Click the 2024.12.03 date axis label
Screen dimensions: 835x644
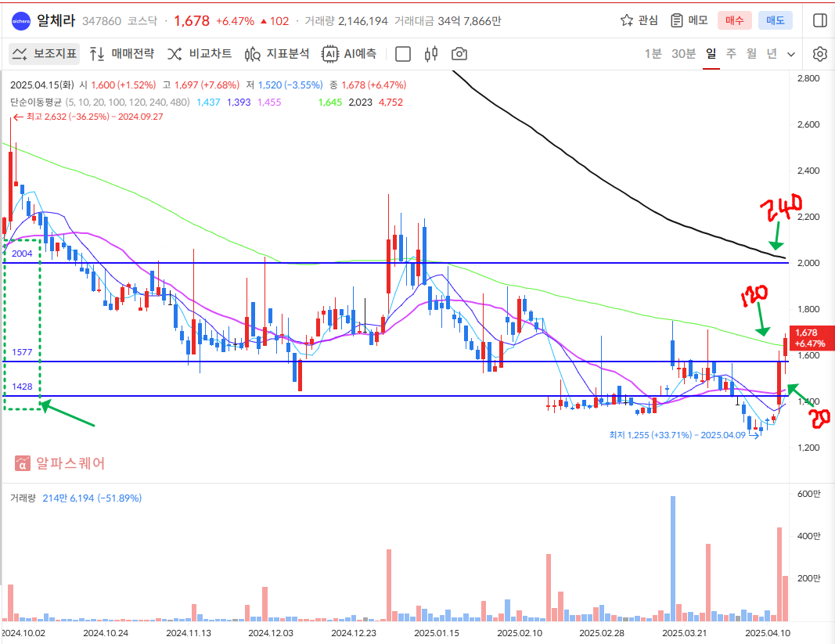271,633
